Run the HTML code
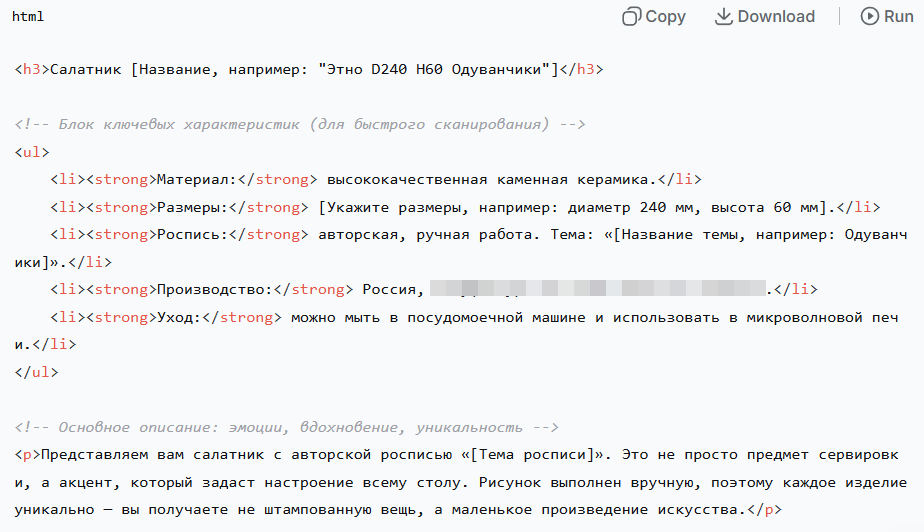The width and height of the screenshot is (924, 532). point(887,16)
